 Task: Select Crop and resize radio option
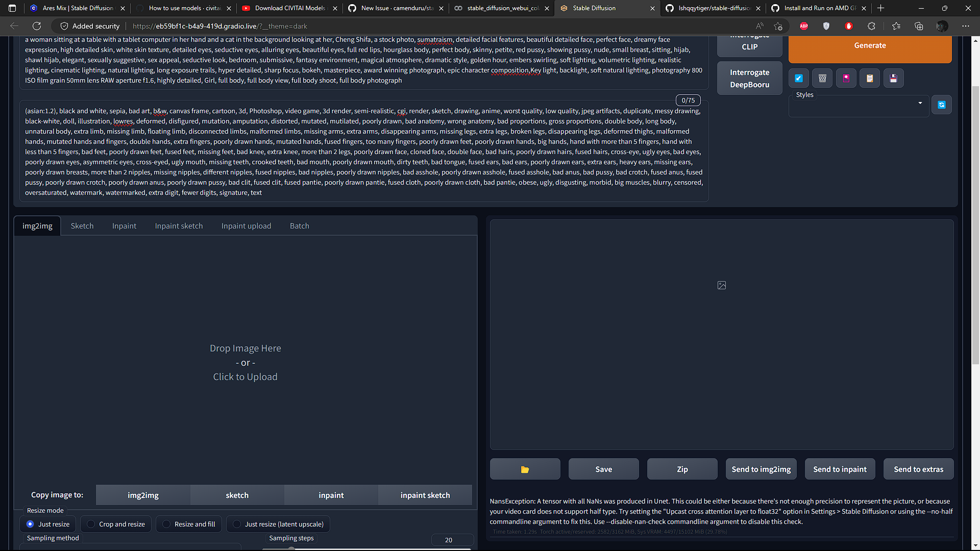(x=91, y=524)
